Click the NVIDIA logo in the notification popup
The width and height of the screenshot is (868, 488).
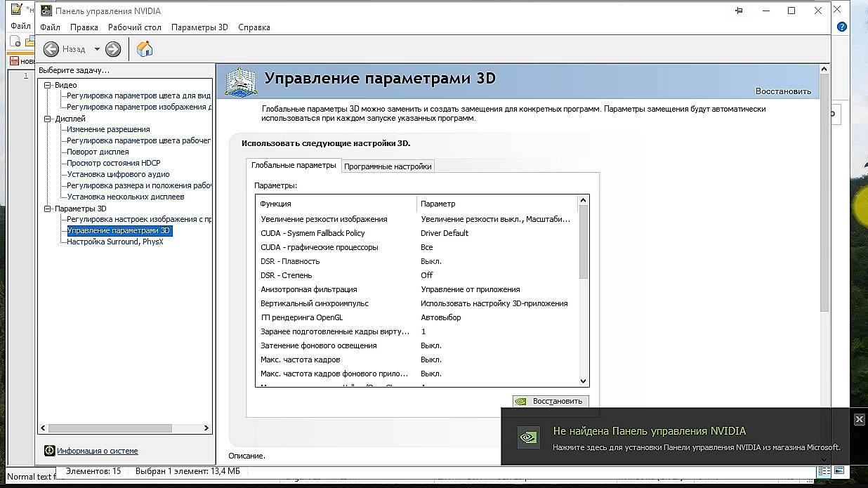[x=528, y=437]
